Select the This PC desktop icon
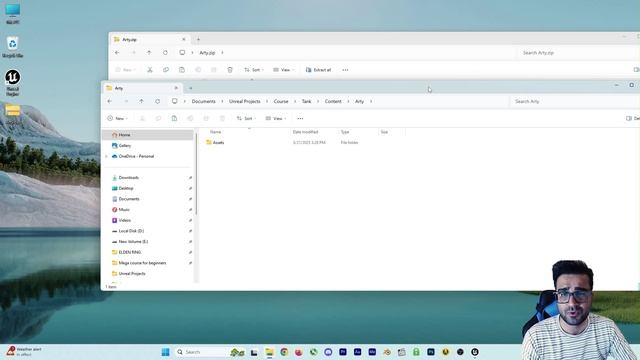Viewport: 640px width, 360px height. (x=13, y=14)
